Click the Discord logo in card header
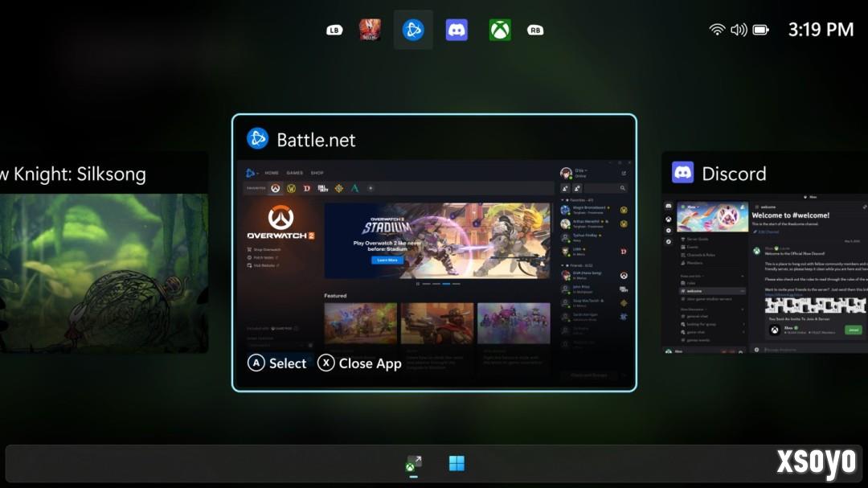Viewport: 868px width, 488px height. tap(683, 173)
